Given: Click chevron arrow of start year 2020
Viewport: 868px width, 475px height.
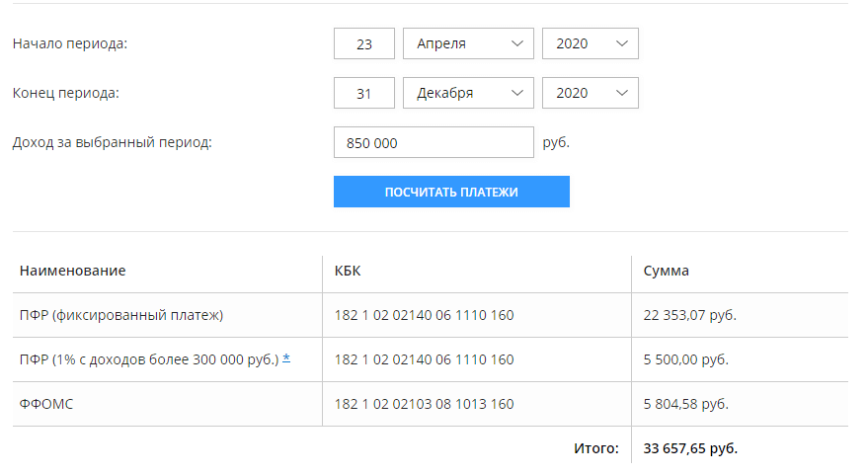Looking at the screenshot, I should pos(622,43).
